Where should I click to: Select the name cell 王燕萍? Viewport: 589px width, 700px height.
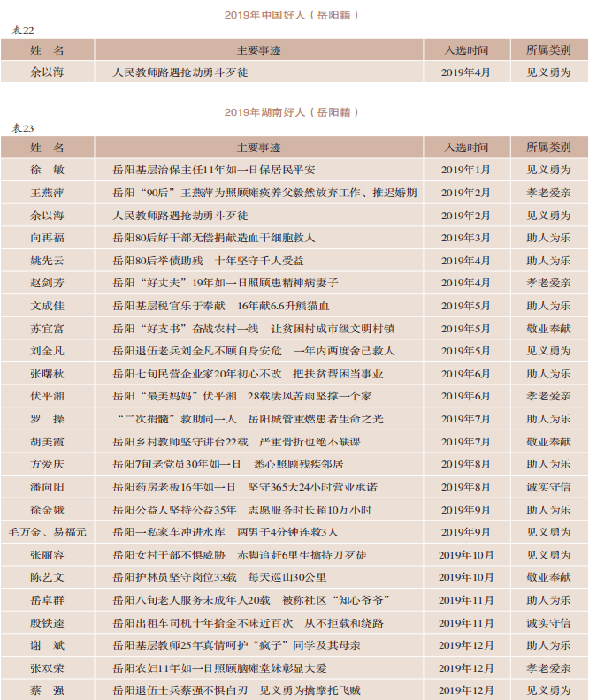coord(47,193)
